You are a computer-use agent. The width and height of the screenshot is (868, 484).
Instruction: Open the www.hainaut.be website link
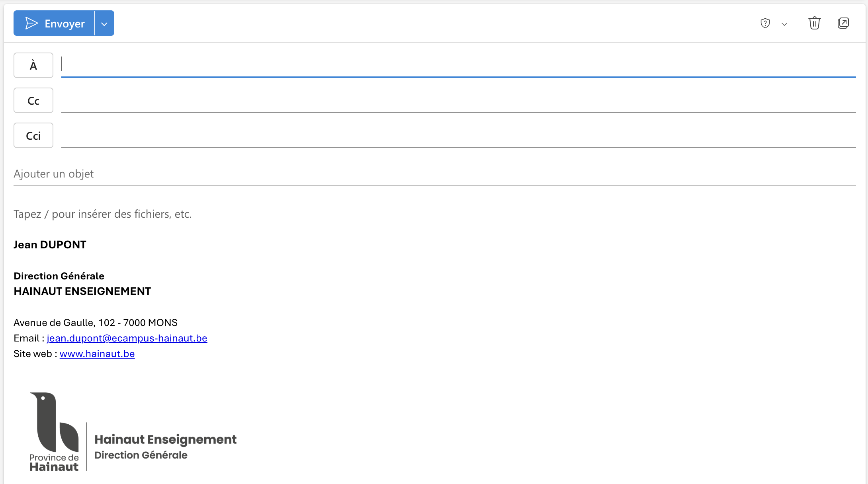97,354
